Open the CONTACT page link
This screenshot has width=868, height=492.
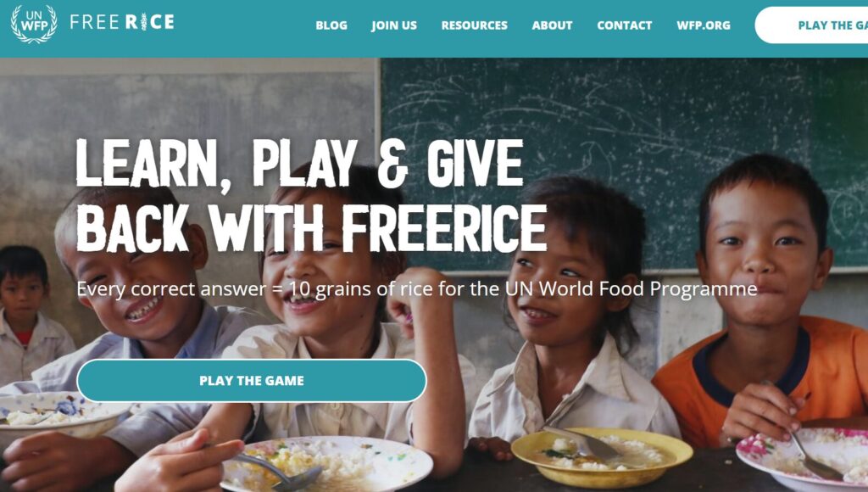[625, 25]
